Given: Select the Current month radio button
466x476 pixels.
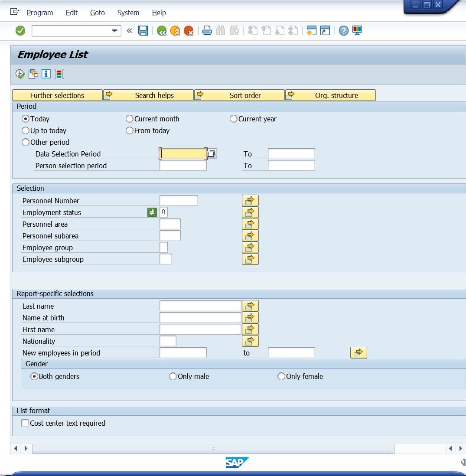Looking at the screenshot, I should [129, 119].
